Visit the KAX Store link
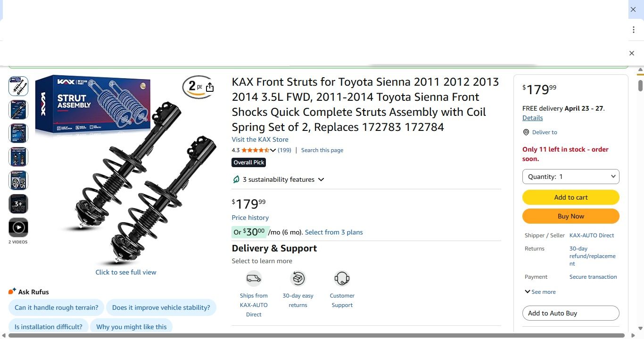This screenshot has height=339, width=644. click(x=260, y=139)
